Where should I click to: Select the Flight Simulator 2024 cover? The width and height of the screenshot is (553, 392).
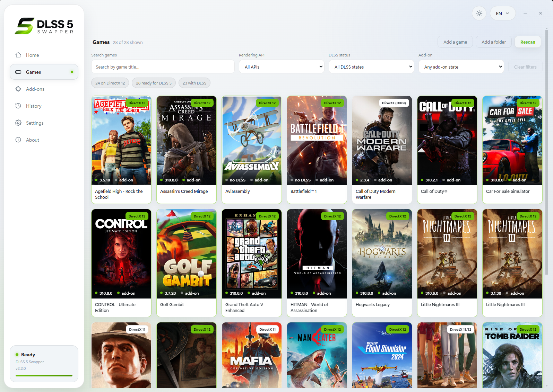[x=382, y=356]
